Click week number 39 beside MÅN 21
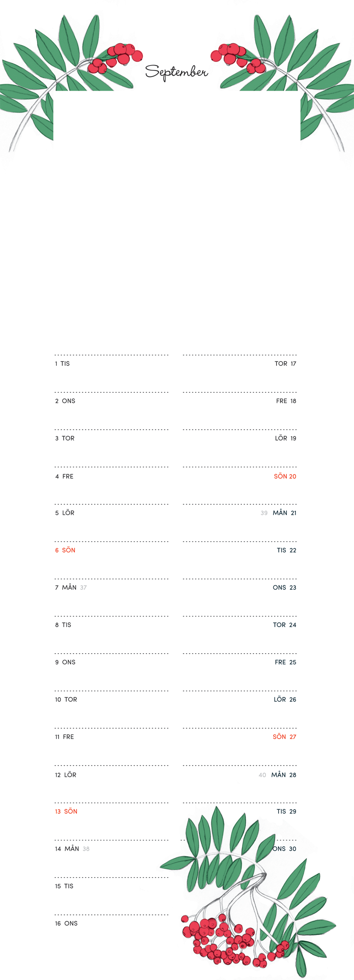Screen dimensions: 354x980 coord(264,513)
